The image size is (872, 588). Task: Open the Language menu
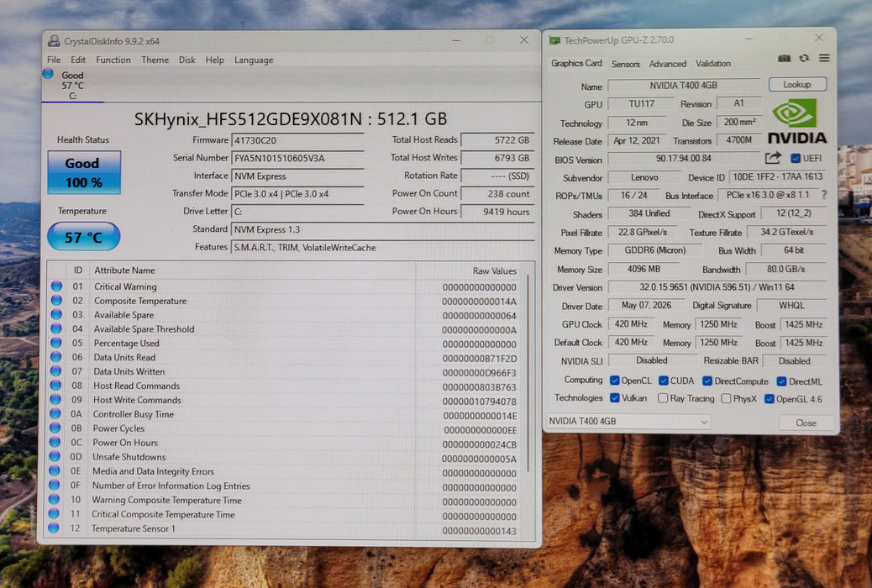click(254, 60)
